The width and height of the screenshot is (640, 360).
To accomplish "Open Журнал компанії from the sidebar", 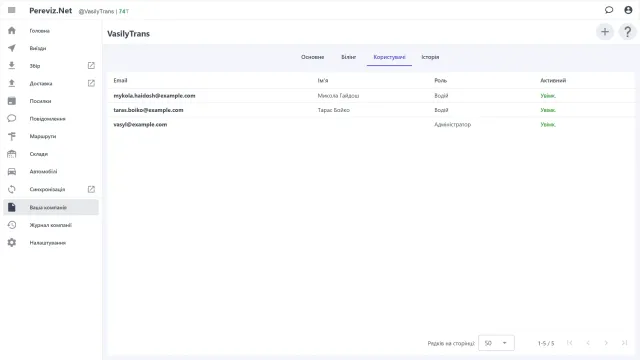I will tap(51, 225).
